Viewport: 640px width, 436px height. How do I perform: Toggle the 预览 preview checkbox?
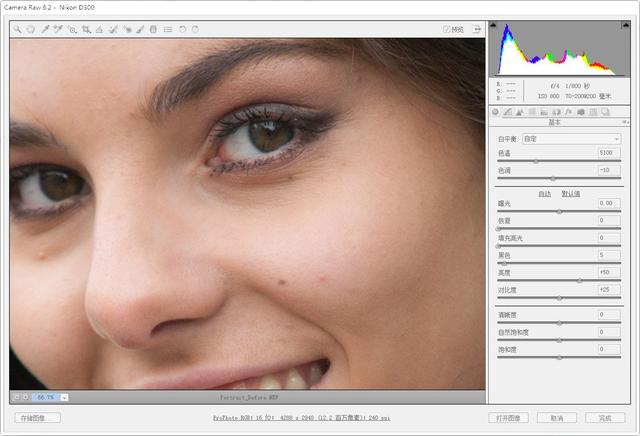coord(447,29)
